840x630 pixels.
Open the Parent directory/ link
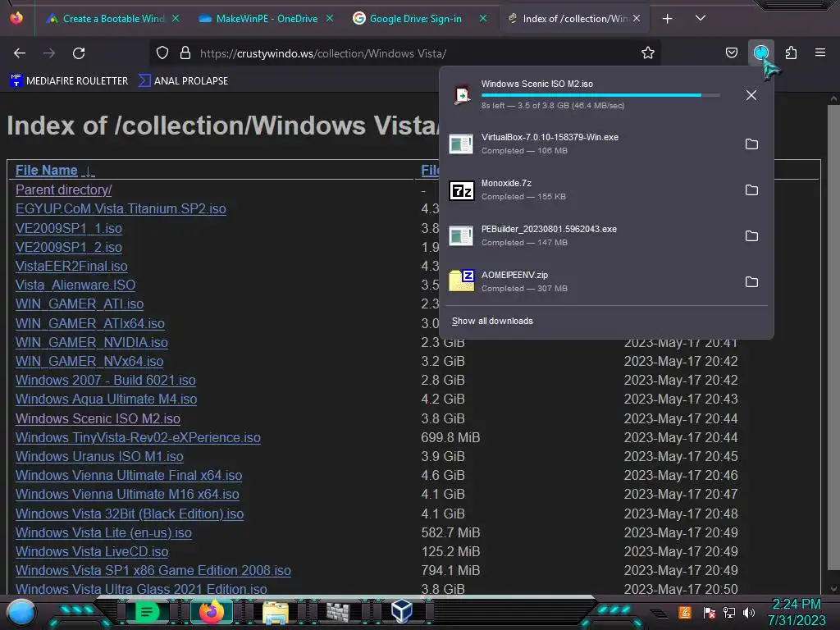point(63,189)
